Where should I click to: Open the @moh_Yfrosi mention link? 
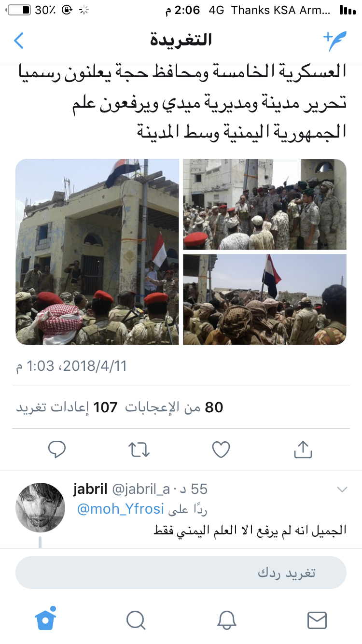(121, 509)
